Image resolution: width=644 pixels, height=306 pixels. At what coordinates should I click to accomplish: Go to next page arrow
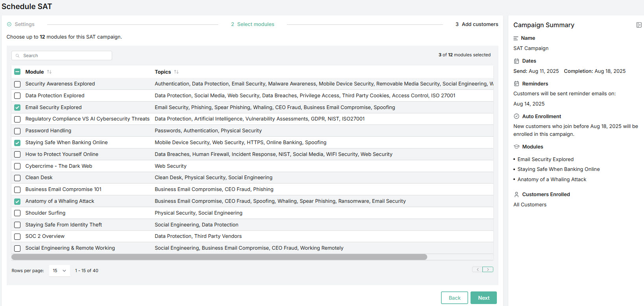pyautogui.click(x=488, y=269)
